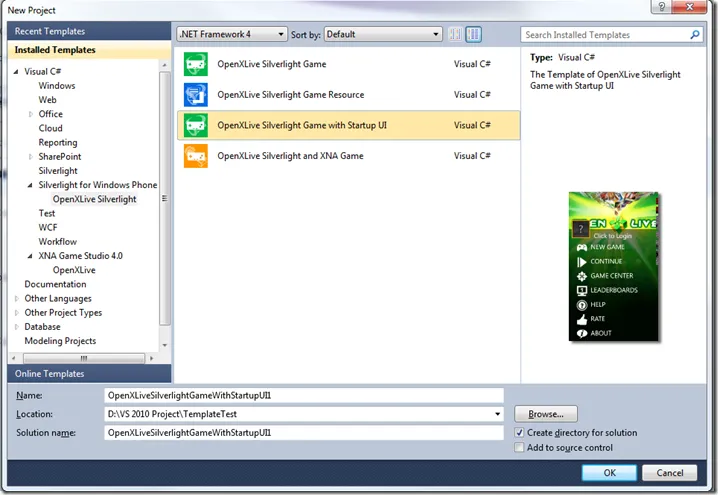
Task: Open the Recent Templates section
Action: [x=89, y=31]
